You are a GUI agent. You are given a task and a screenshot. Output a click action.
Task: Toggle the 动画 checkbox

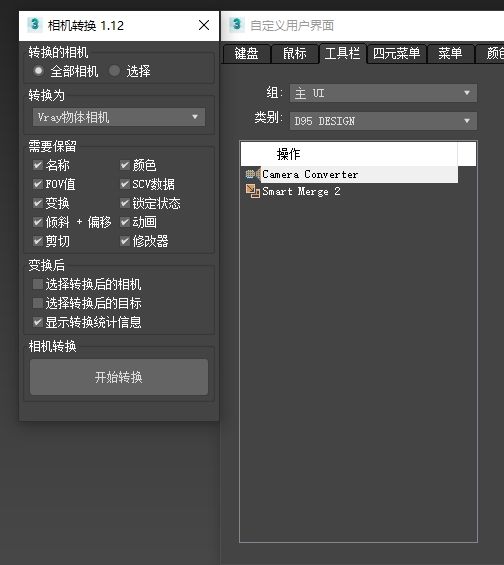[x=125, y=222]
